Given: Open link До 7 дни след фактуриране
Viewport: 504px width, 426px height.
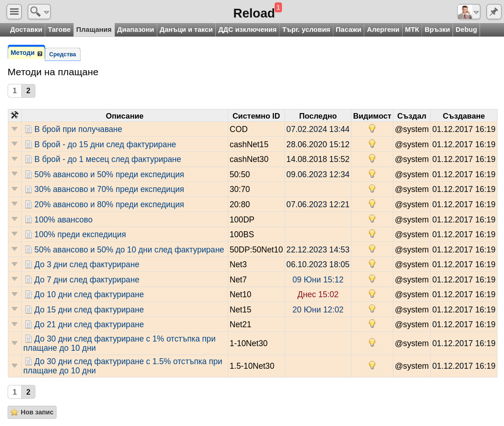Looking at the screenshot, I should click(87, 280).
